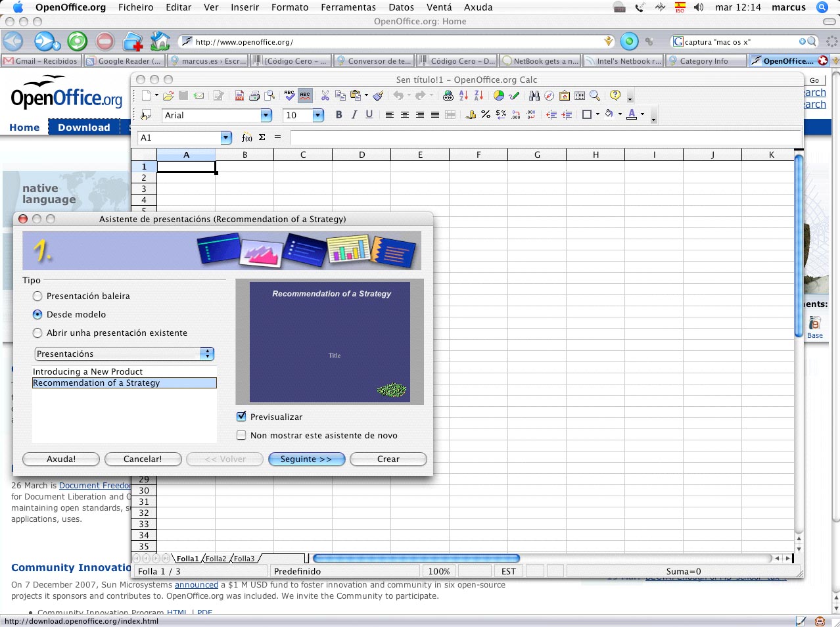Open Page Preview in Calc toolbar
The image size is (840, 627).
tap(269, 96)
